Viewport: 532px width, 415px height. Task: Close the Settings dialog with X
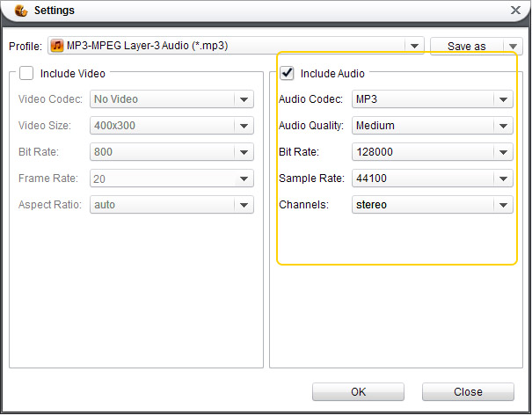(515, 11)
